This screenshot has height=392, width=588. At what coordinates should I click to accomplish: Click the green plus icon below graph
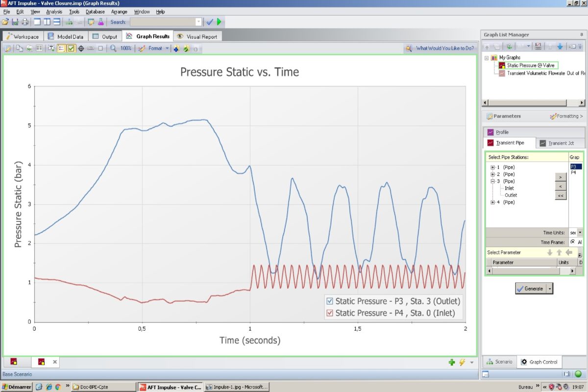tap(451, 362)
